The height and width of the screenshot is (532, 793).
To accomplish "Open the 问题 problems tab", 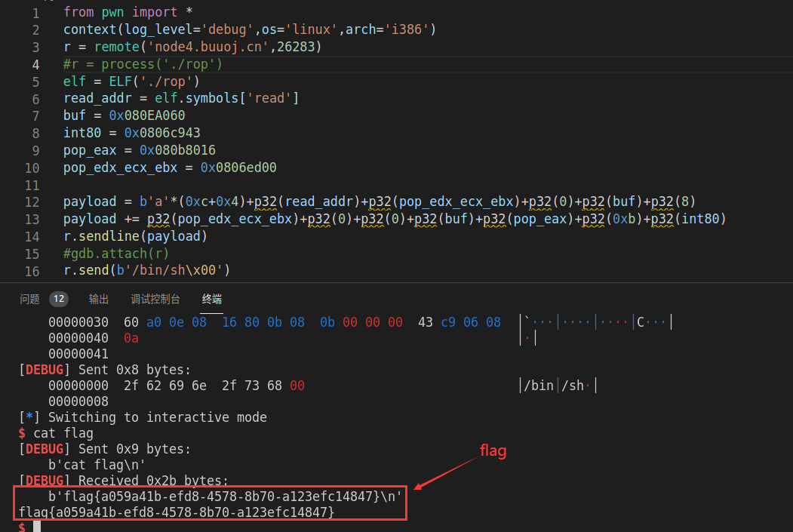I will 30,300.
